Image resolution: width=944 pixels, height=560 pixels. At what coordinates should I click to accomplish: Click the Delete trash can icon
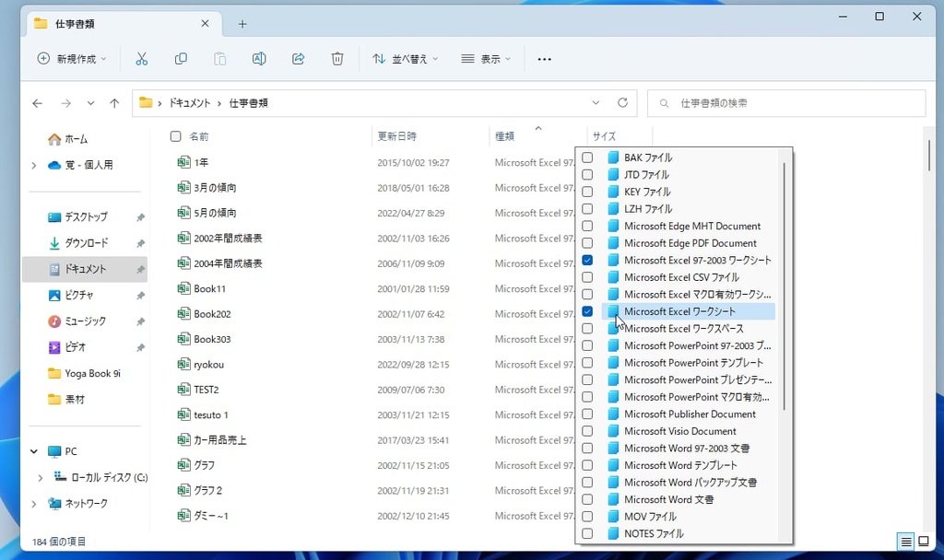(337, 59)
